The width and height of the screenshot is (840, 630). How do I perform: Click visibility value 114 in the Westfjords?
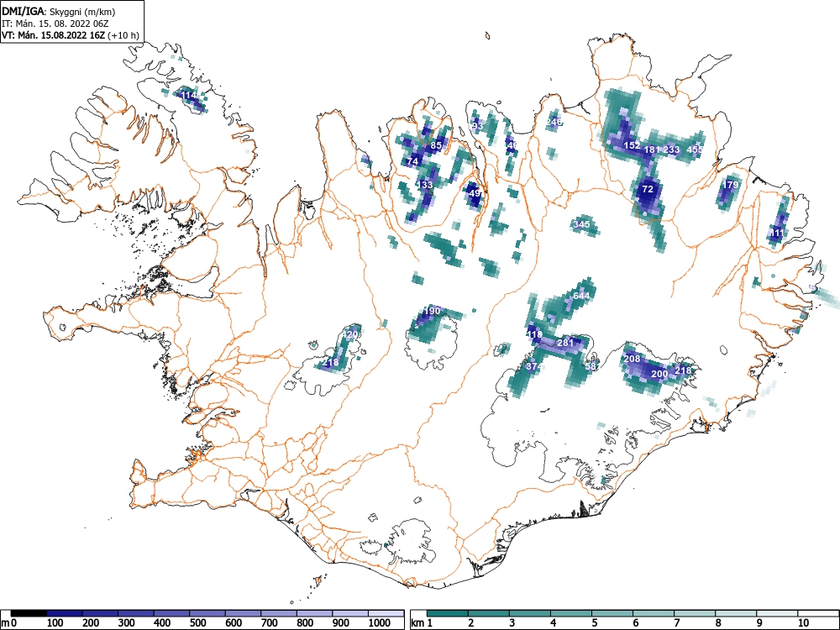pyautogui.click(x=188, y=96)
